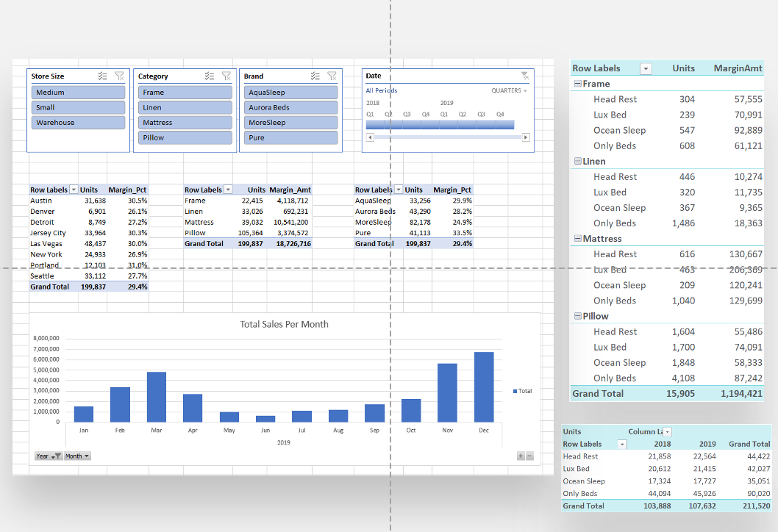778x532 pixels.
Task: Open the Month field button on chart
Action: [x=77, y=456]
